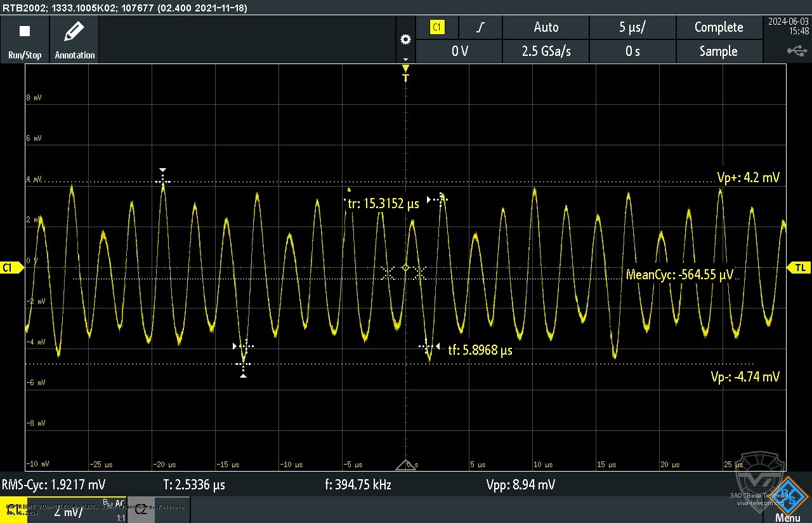812x523 pixels.
Task: Click the 0 V trigger level value
Action: (459, 51)
